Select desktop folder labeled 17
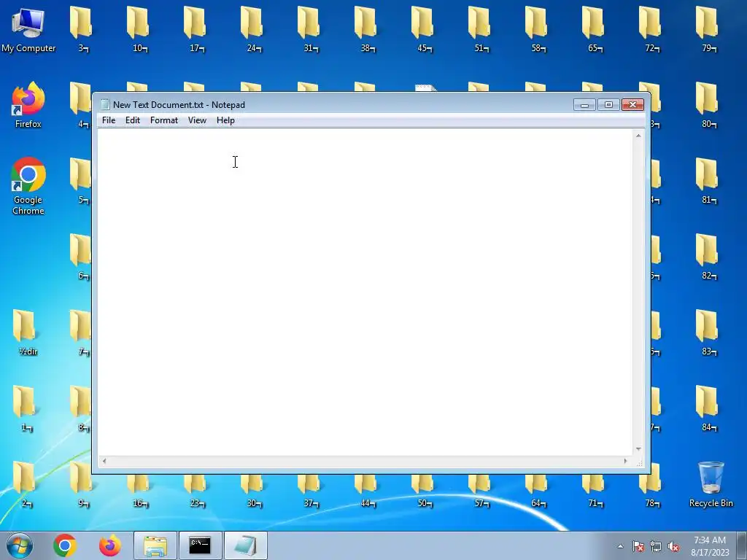 tap(196, 29)
